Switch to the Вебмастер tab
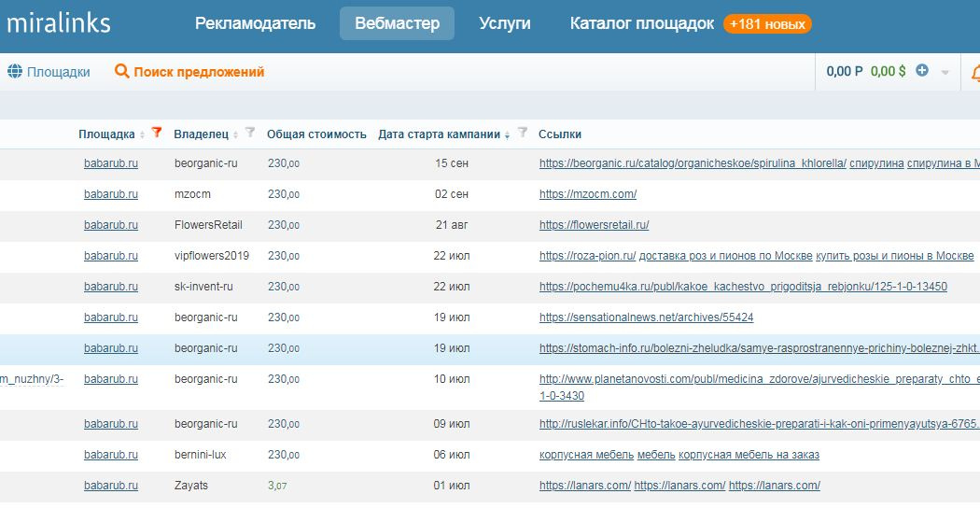980x508 pixels. (x=397, y=23)
